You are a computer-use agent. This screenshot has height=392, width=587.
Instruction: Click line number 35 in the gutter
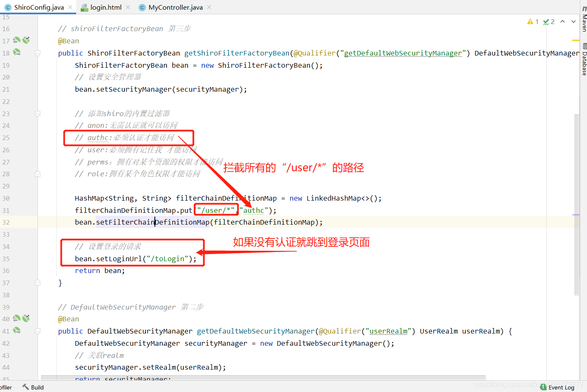[x=6, y=259]
